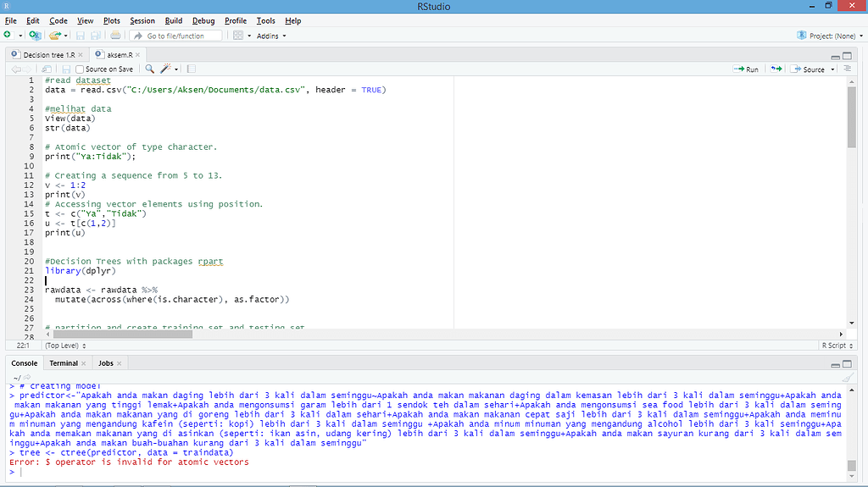The width and height of the screenshot is (868, 487).
Task: Click the New File icon
Action: 7,36
